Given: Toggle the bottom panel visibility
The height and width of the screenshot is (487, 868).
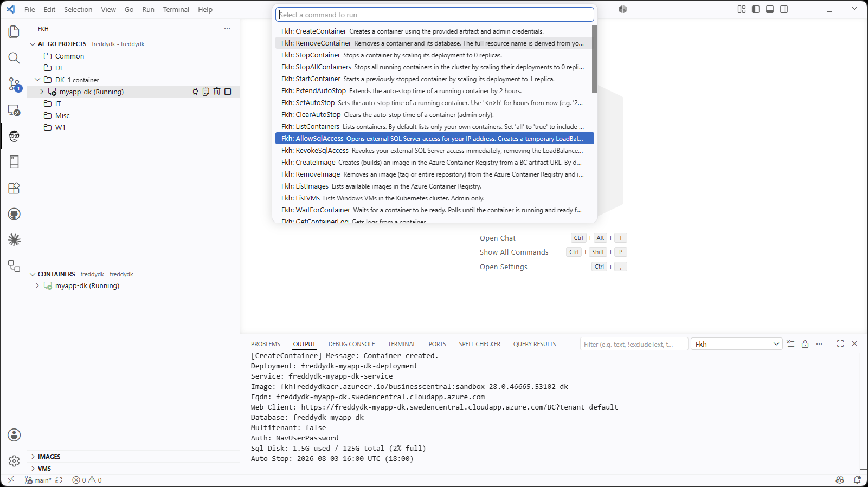Looking at the screenshot, I should point(770,9).
